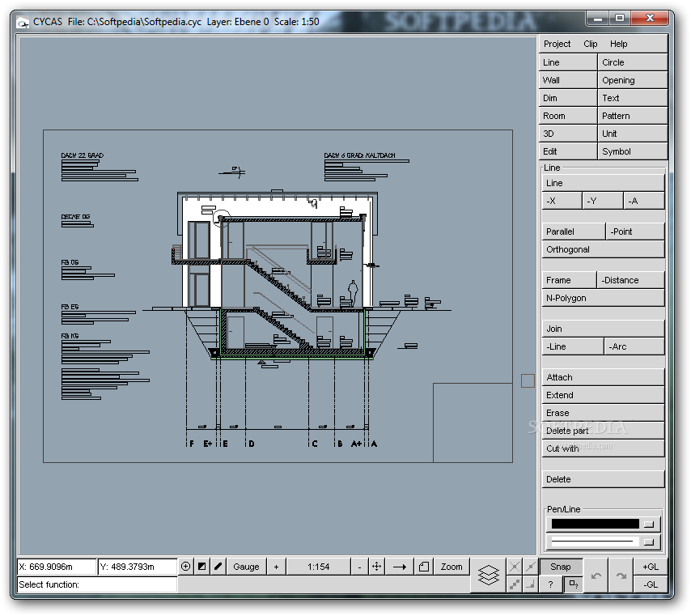Toggle the Snap button

[x=561, y=567]
